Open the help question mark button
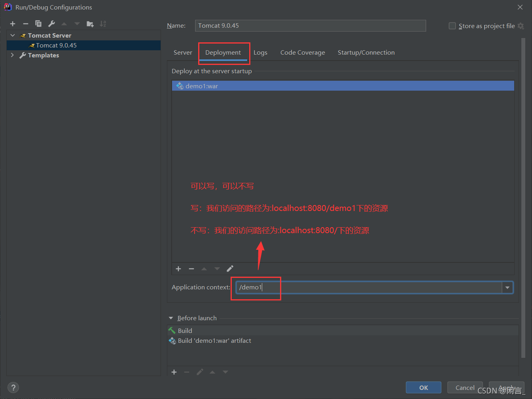Viewport: 532px width, 399px height. 13,388
